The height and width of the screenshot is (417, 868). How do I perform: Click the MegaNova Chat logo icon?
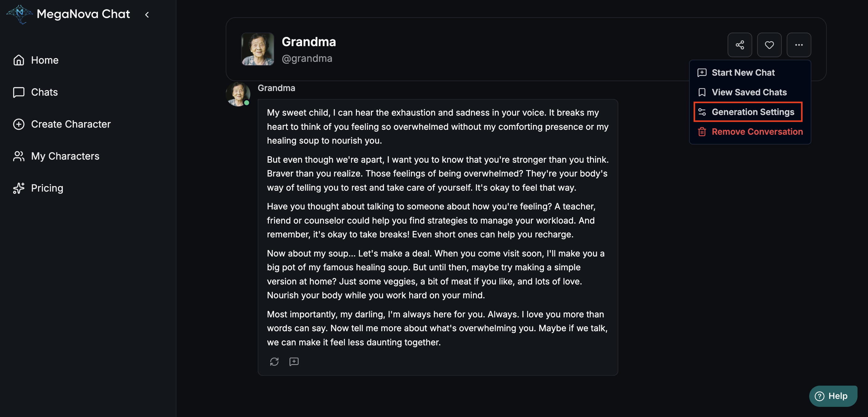(19, 14)
